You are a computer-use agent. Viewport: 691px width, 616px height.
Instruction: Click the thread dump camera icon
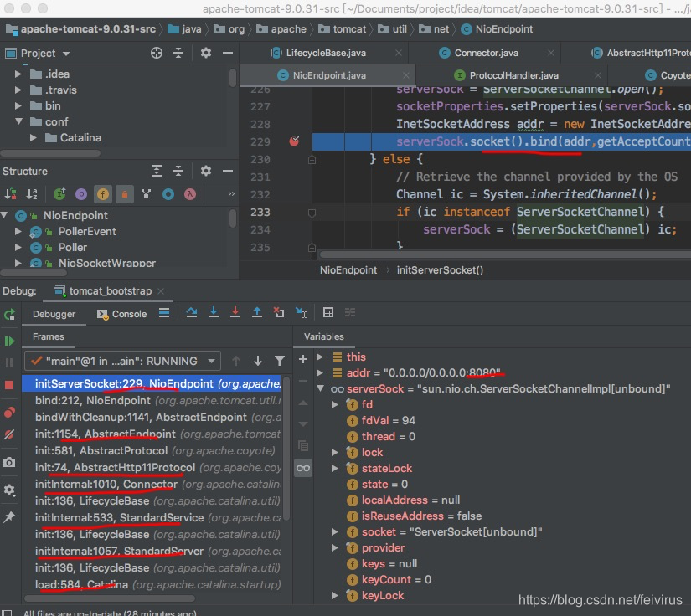click(x=9, y=462)
